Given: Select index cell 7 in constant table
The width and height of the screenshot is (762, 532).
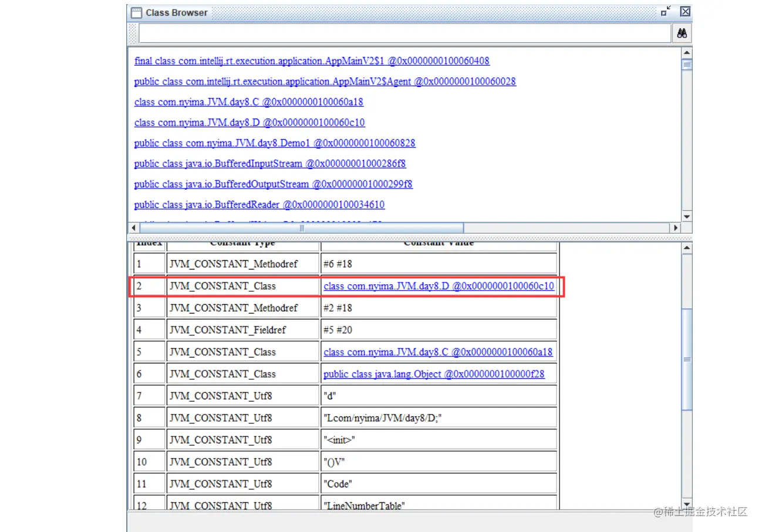Looking at the screenshot, I should 149,396.
